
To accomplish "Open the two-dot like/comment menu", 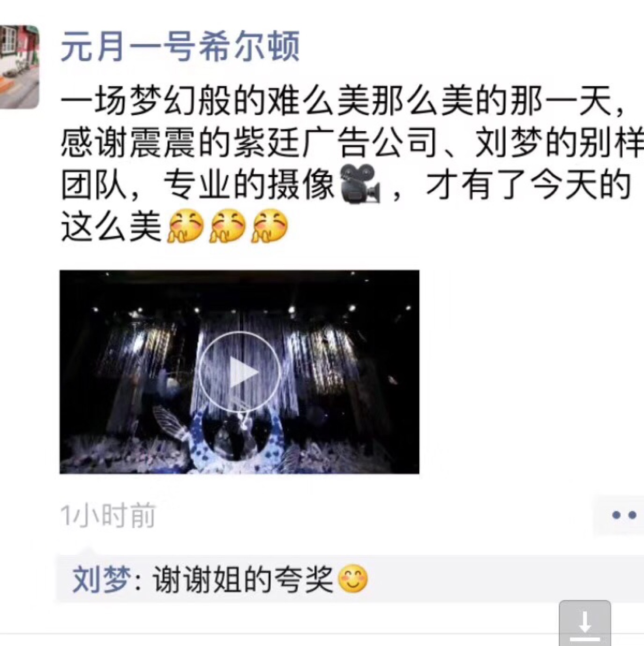I will click(x=624, y=515).
